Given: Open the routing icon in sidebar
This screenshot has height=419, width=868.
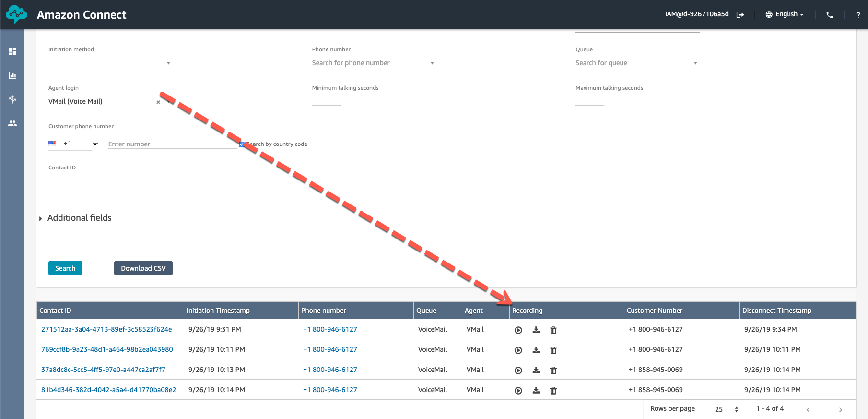Looking at the screenshot, I should point(12,99).
